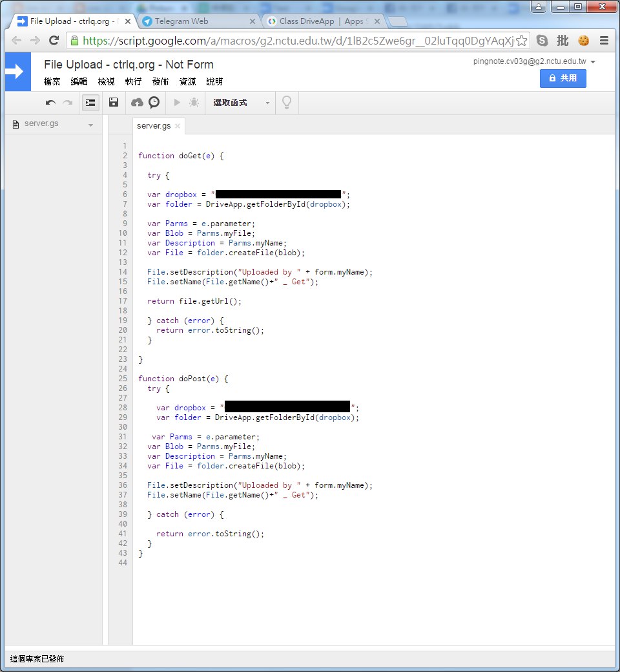
Task: Open the 檢視 menu
Action: [107, 81]
